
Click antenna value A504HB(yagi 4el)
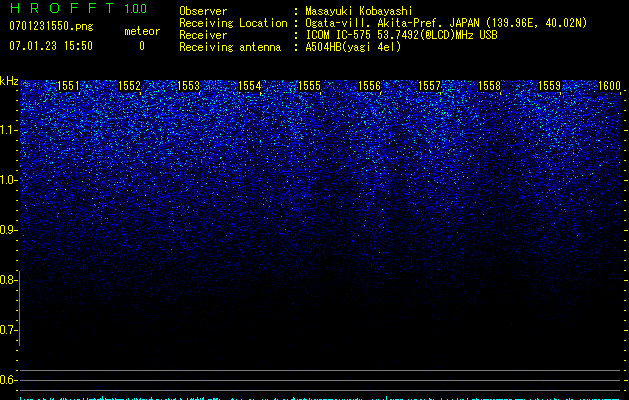pos(353,47)
